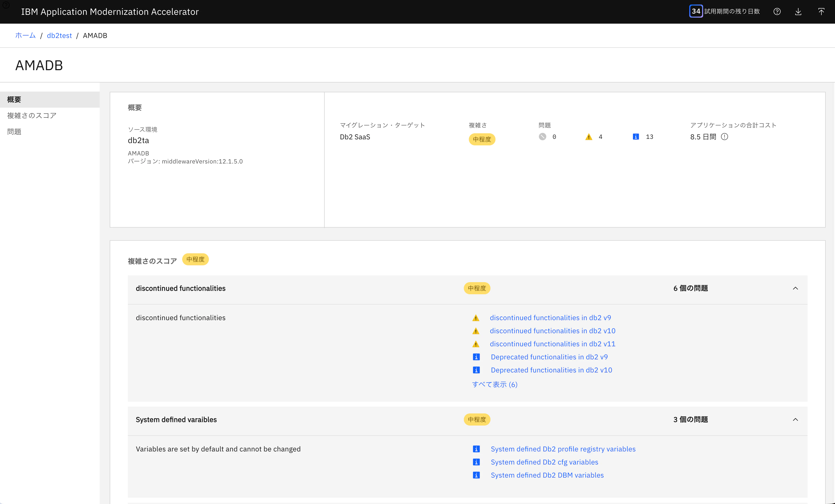Click 中程度 badge beside 複雑さのスコア heading
835x504 pixels.
(x=196, y=260)
